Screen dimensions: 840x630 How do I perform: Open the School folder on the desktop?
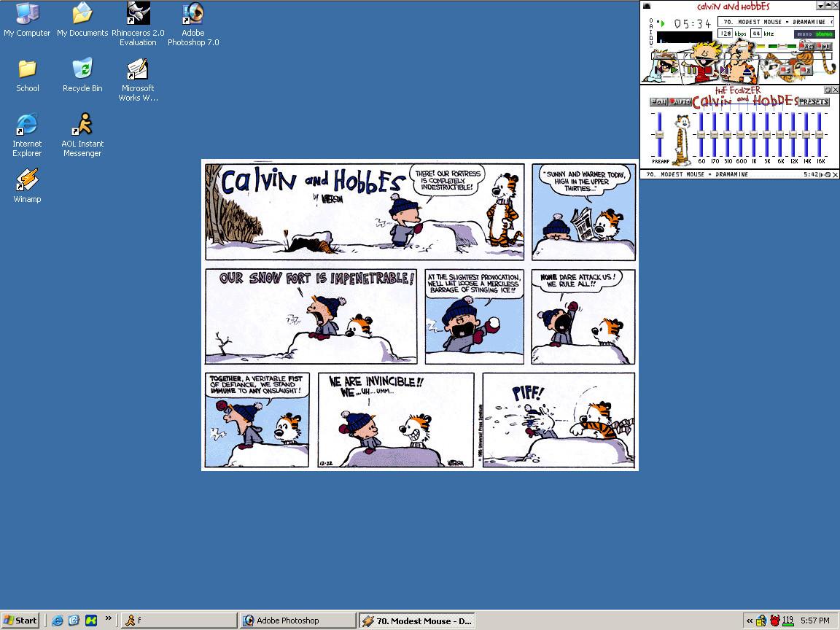27,76
